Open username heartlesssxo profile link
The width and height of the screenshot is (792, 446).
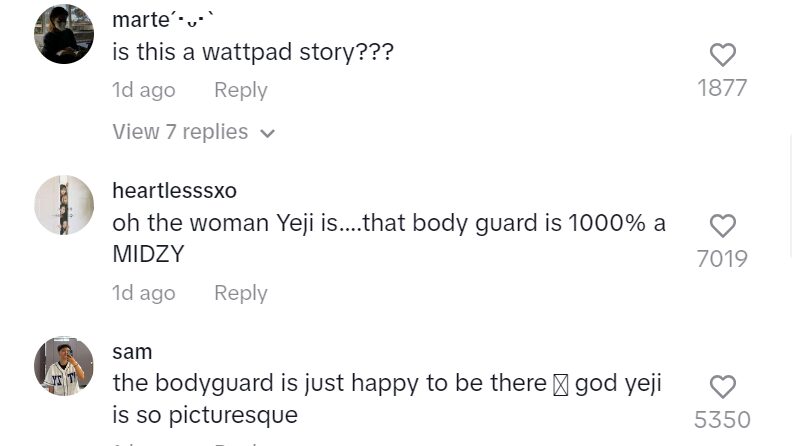tap(174, 190)
